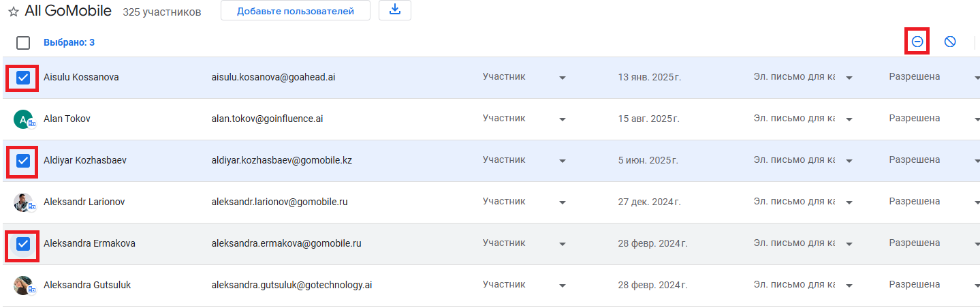This screenshot has width=980, height=308.
Task: Open email subscription dropdown for Aleksandra Ermakova
Action: tap(849, 244)
